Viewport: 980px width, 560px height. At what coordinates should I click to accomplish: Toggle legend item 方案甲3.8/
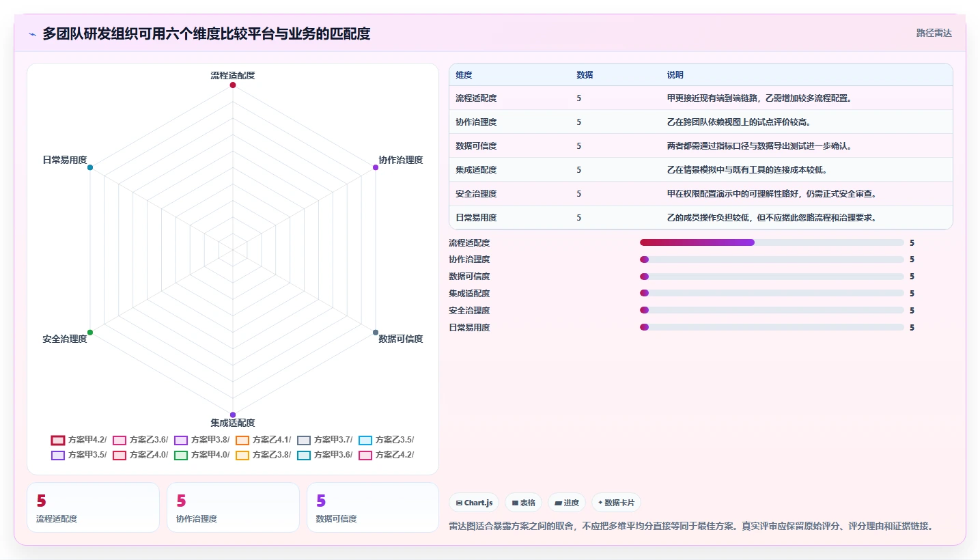click(201, 440)
